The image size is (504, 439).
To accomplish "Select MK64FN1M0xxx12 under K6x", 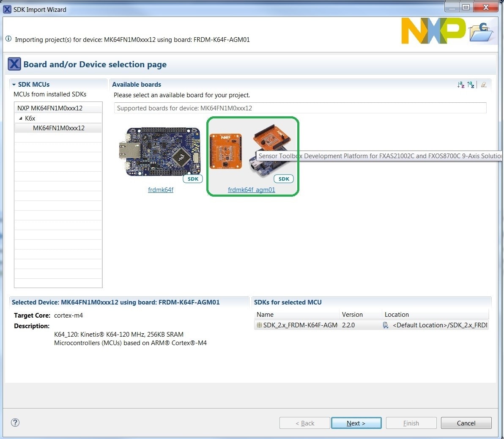I will 59,128.
